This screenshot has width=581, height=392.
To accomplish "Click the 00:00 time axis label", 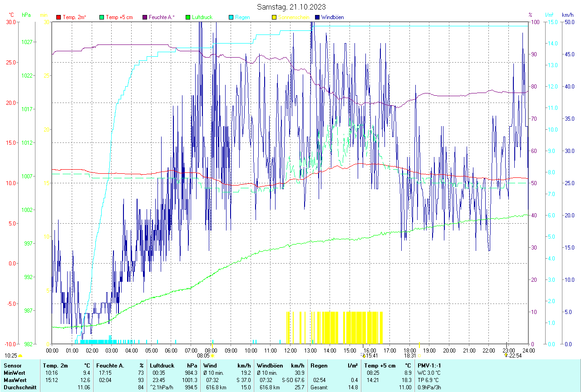I will pyautogui.click(x=52, y=350).
